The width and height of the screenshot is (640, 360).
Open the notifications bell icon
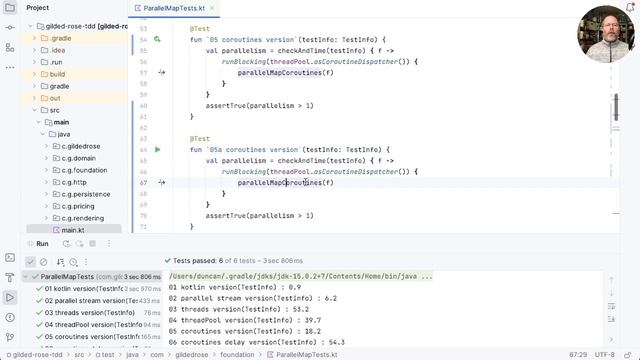click(630, 7)
